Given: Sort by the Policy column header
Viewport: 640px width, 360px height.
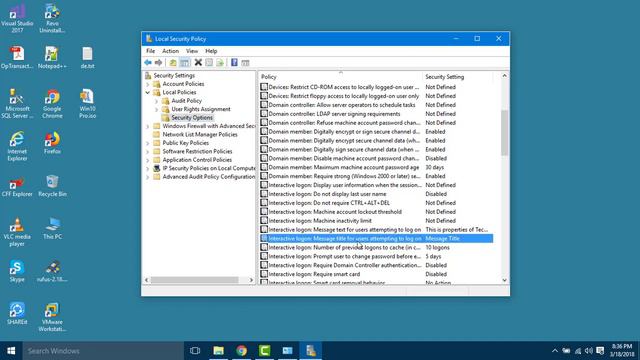Looking at the screenshot, I should tap(340, 77).
